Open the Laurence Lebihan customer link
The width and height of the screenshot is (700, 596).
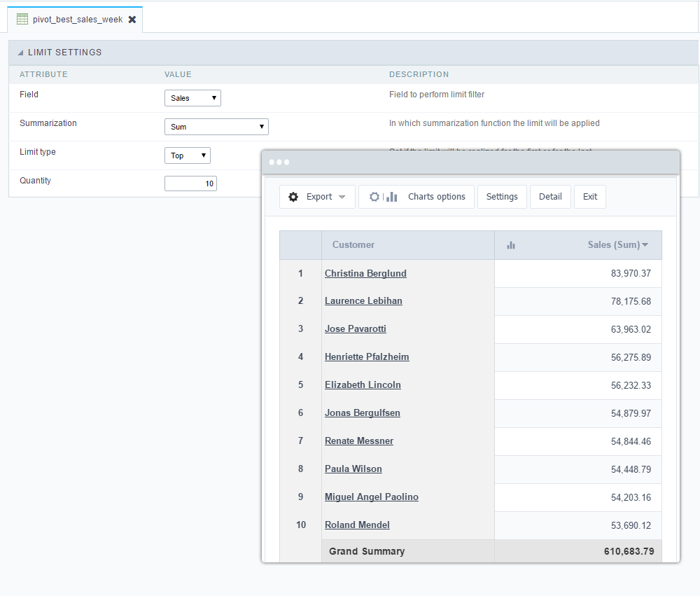pyautogui.click(x=363, y=300)
